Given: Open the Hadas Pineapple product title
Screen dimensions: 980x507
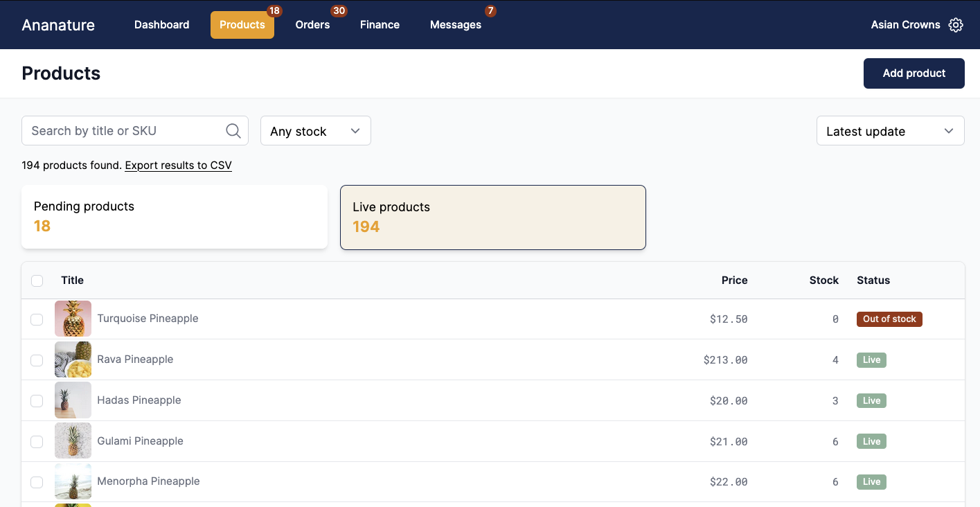Looking at the screenshot, I should [139, 400].
